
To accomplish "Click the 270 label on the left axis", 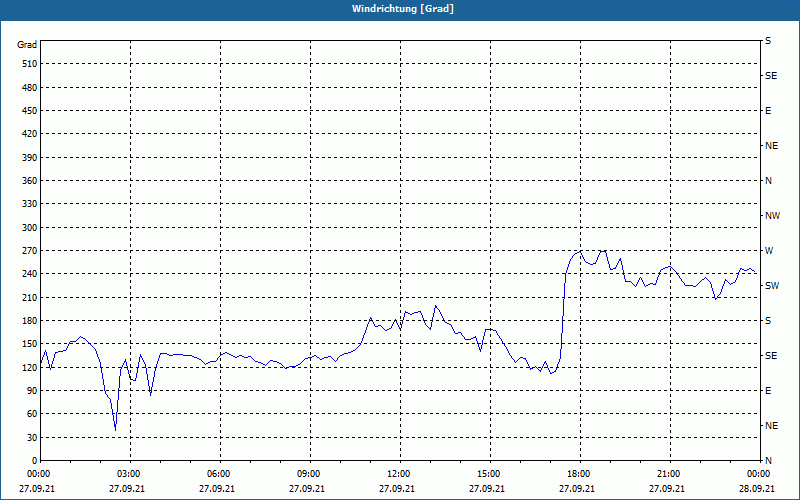I will (28, 251).
